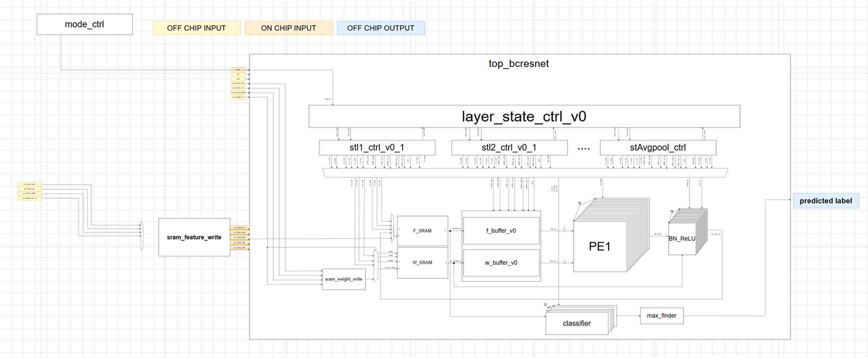Select the OFF CHIP OUTPUT legend box
Viewport: 868px width, 358px height.
coord(380,28)
